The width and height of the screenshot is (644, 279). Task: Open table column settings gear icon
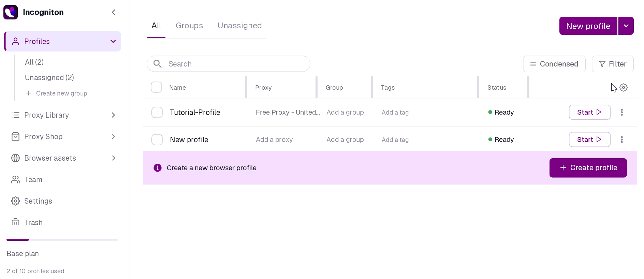pyautogui.click(x=624, y=88)
